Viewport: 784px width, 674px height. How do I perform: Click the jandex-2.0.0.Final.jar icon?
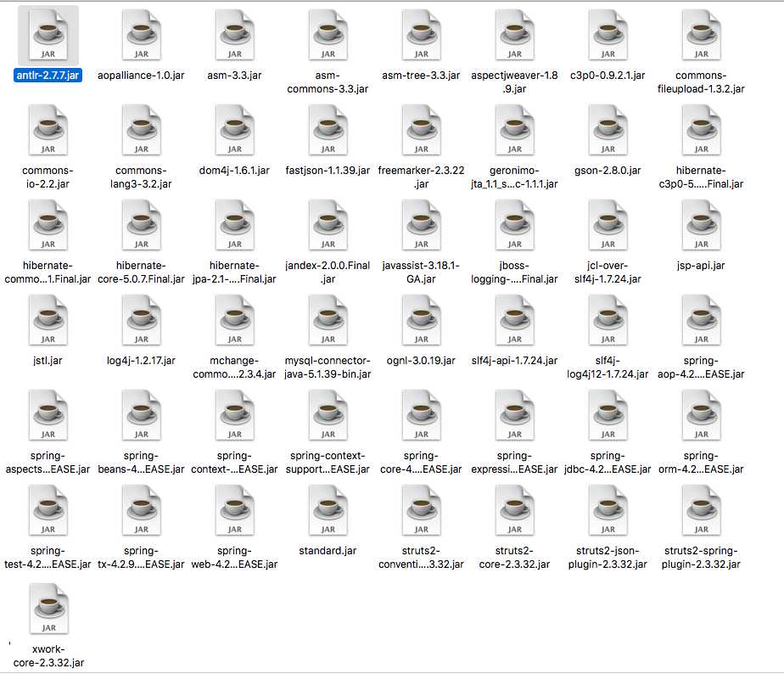[328, 226]
